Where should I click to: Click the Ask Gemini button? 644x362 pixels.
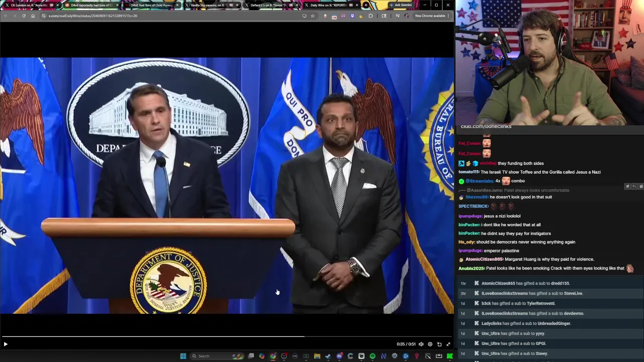(400, 5)
